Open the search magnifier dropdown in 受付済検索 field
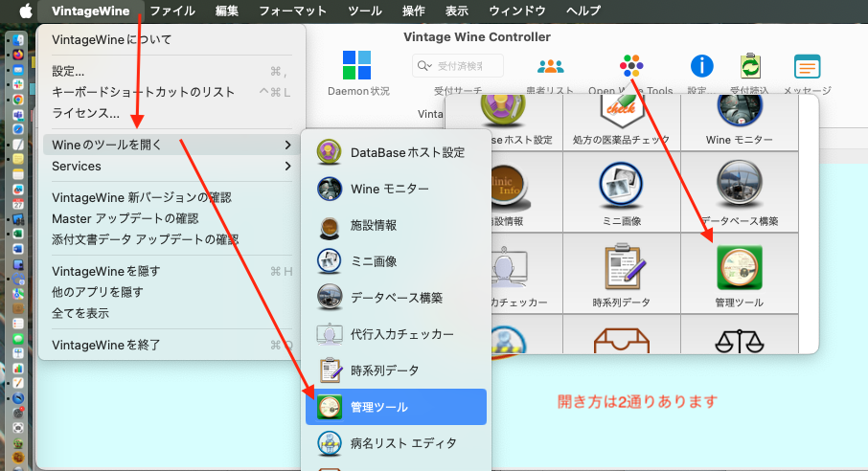 click(424, 66)
